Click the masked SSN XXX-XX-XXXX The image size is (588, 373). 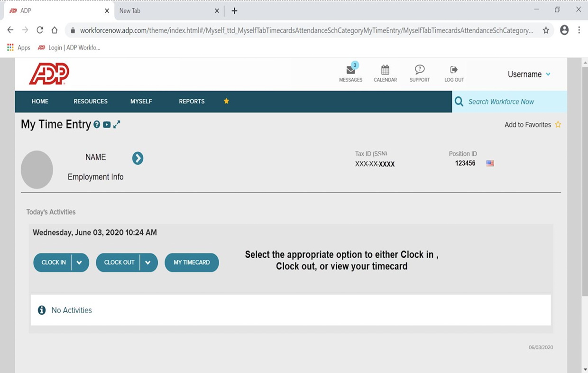(x=375, y=164)
